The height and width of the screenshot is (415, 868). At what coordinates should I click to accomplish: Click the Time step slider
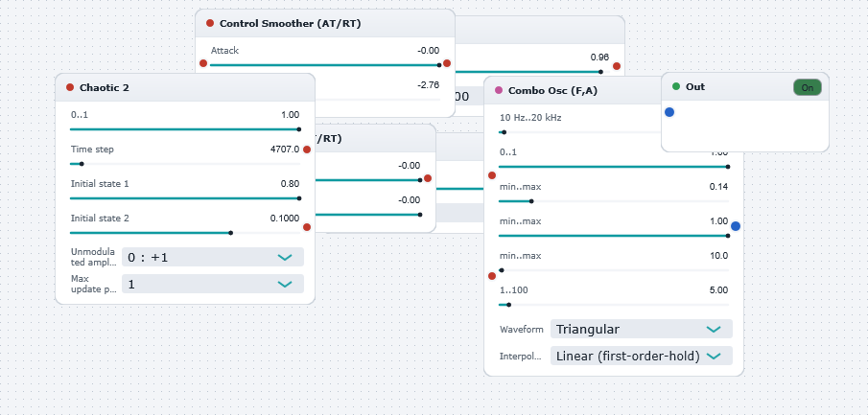point(185,164)
